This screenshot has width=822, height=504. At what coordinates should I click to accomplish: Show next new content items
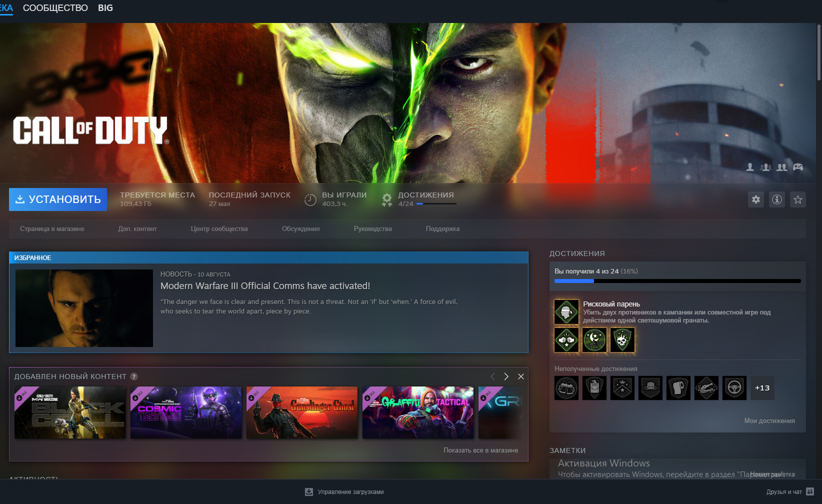(x=506, y=376)
